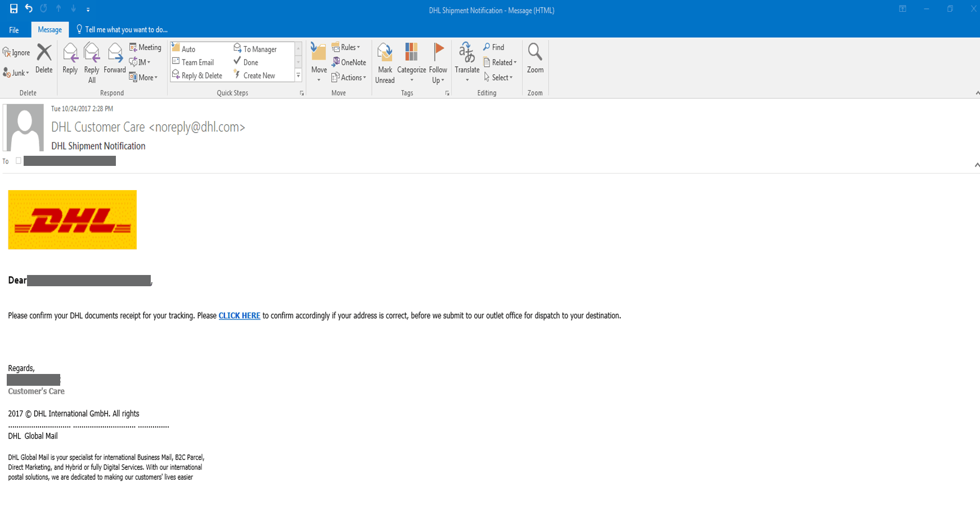Click the Undo arrow in quick access toolbar

coord(29,9)
